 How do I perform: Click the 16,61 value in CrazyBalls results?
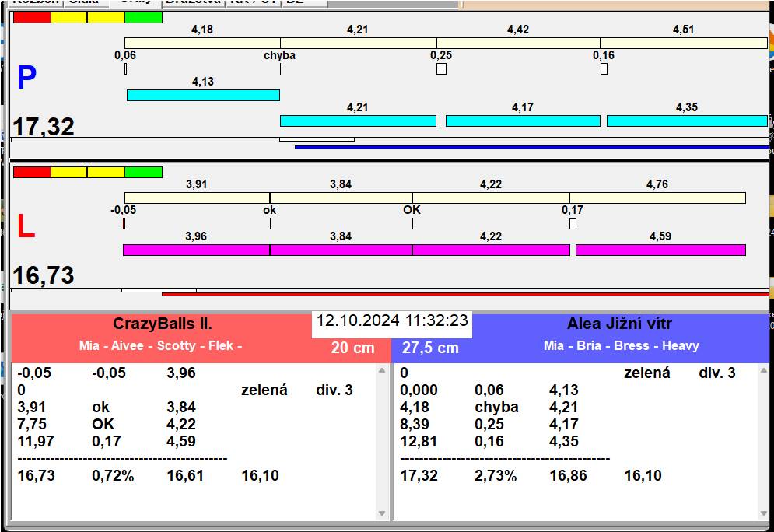click(185, 476)
